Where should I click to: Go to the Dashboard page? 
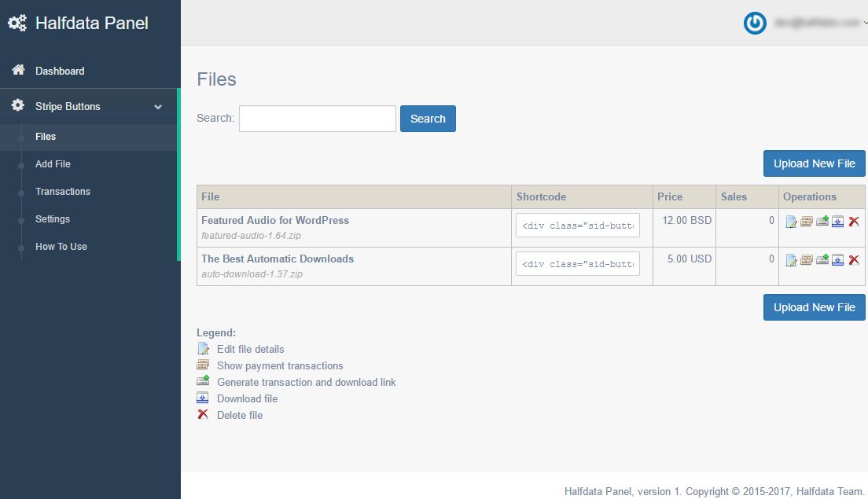[60, 71]
